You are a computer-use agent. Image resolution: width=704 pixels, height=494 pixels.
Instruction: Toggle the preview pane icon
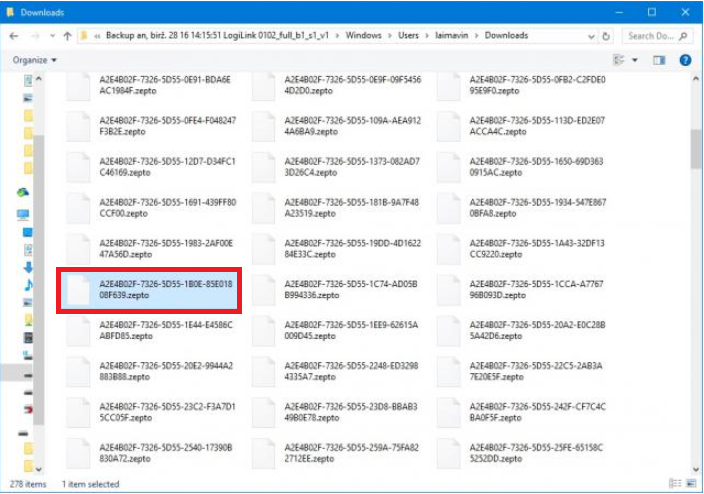[x=661, y=60]
